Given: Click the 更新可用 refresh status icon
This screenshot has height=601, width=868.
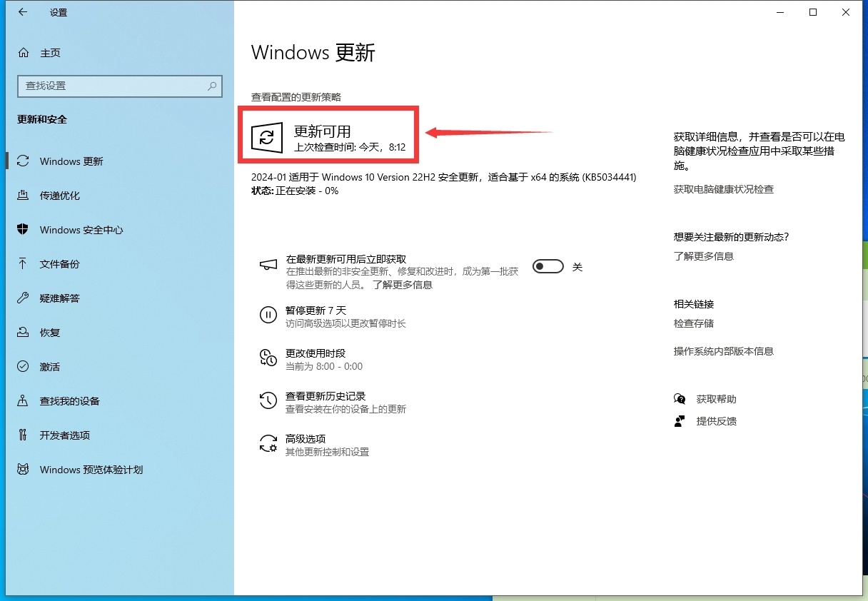Looking at the screenshot, I should pyautogui.click(x=267, y=136).
